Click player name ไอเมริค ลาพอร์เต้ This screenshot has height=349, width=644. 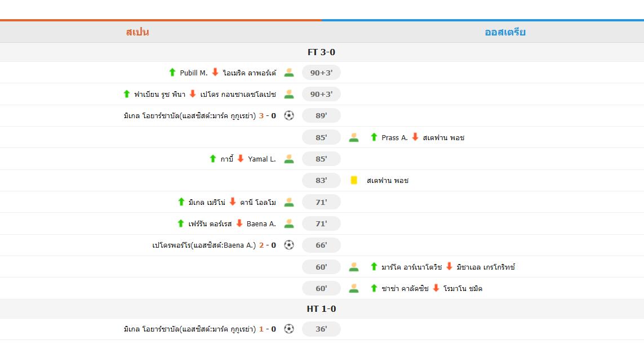[249, 73]
